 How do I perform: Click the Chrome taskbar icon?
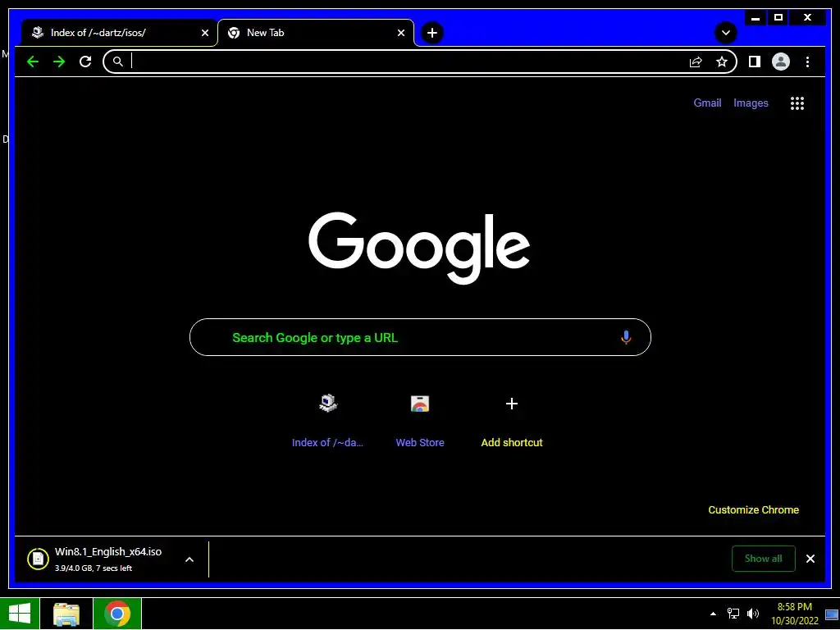click(x=117, y=614)
